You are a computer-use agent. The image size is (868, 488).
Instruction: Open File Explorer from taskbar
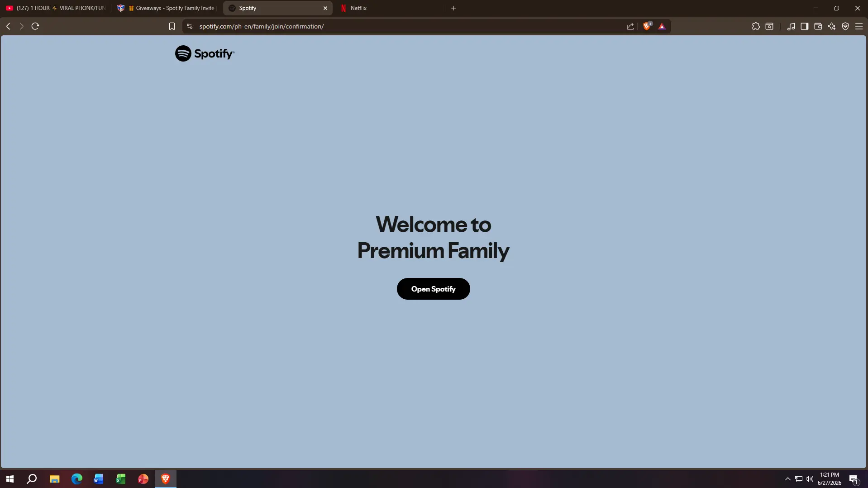tap(54, 479)
